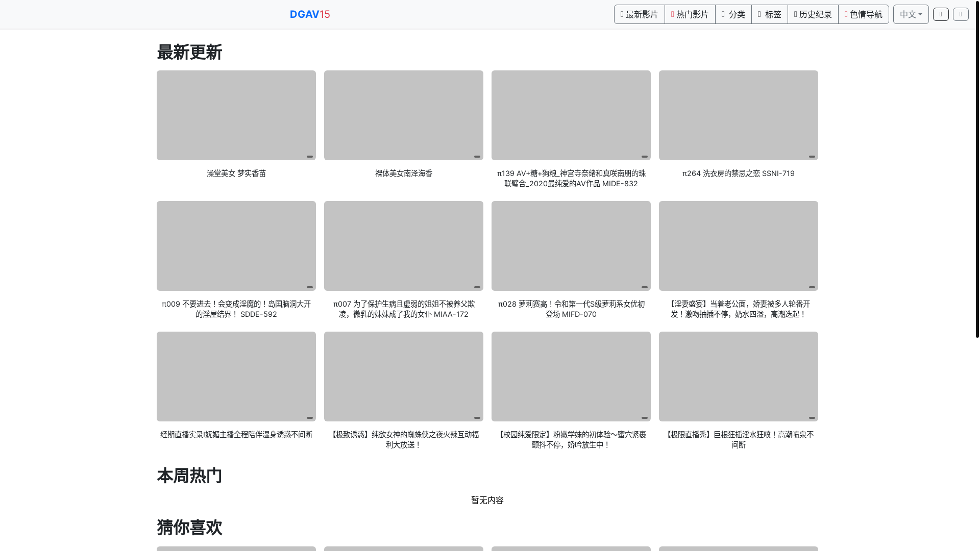Open the DGAV15 site logo link
The height and width of the screenshot is (551, 980).
tap(310, 14)
